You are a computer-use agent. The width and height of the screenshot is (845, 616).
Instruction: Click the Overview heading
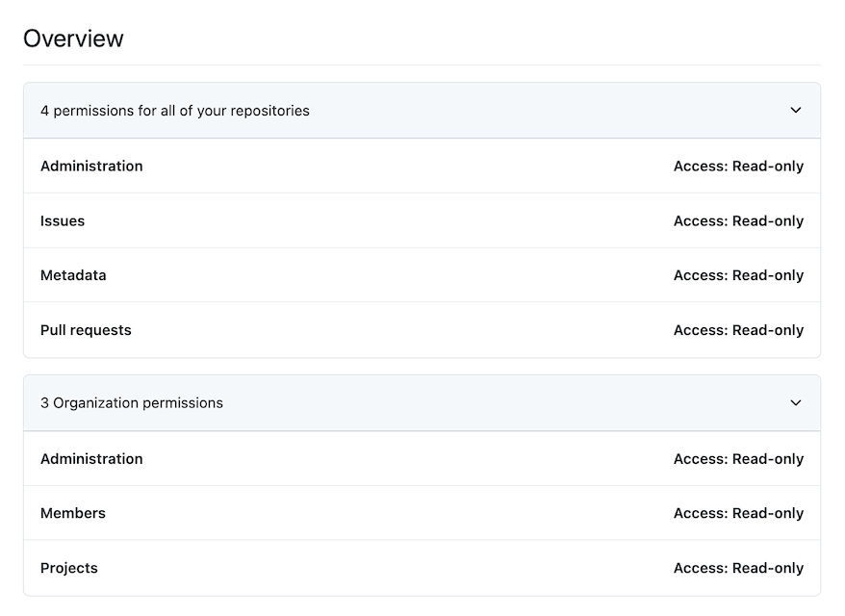point(73,38)
